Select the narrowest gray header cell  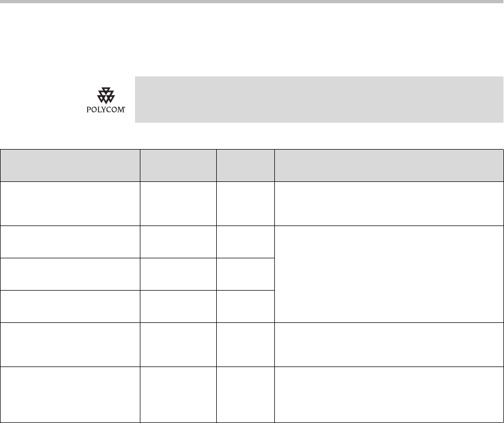click(246, 165)
